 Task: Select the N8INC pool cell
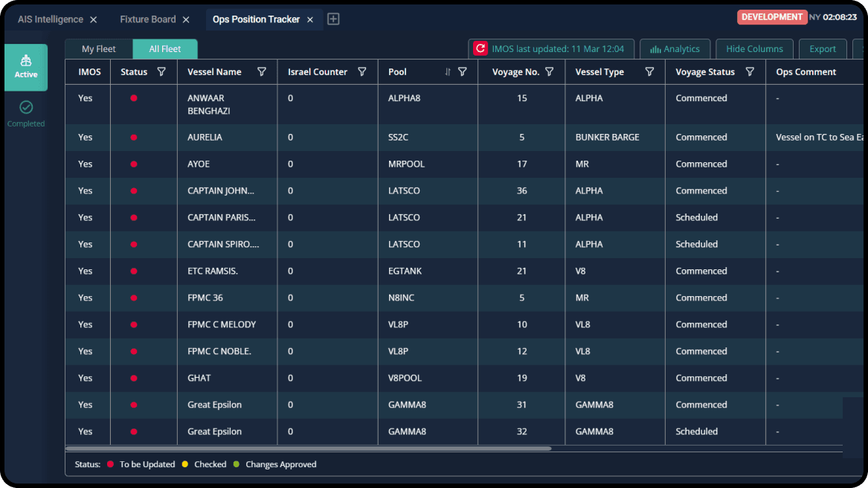[x=401, y=298]
